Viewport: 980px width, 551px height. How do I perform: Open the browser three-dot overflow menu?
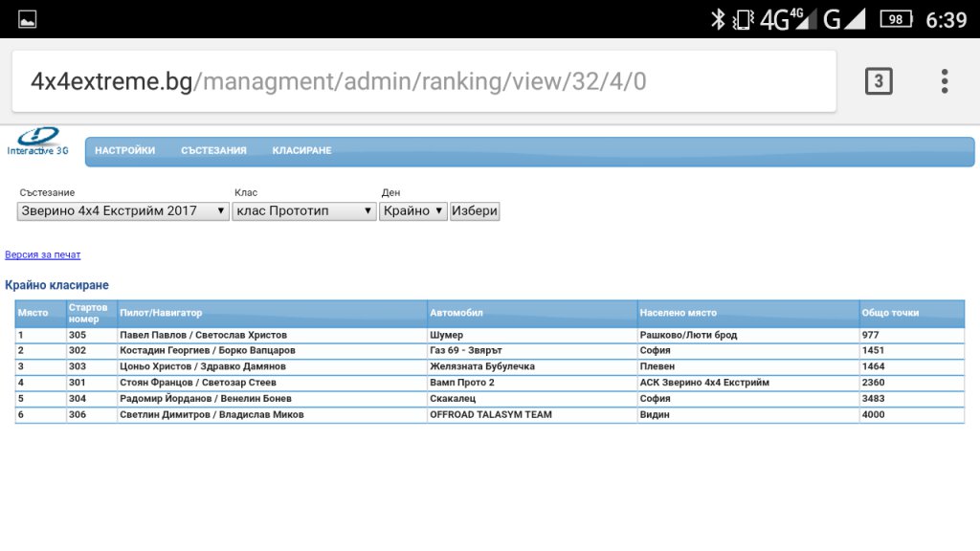click(944, 81)
